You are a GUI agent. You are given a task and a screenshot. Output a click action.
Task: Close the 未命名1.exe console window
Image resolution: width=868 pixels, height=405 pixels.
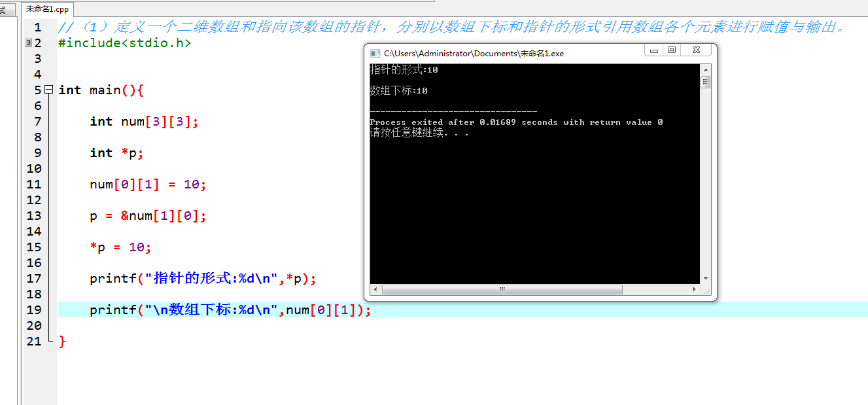tap(696, 50)
